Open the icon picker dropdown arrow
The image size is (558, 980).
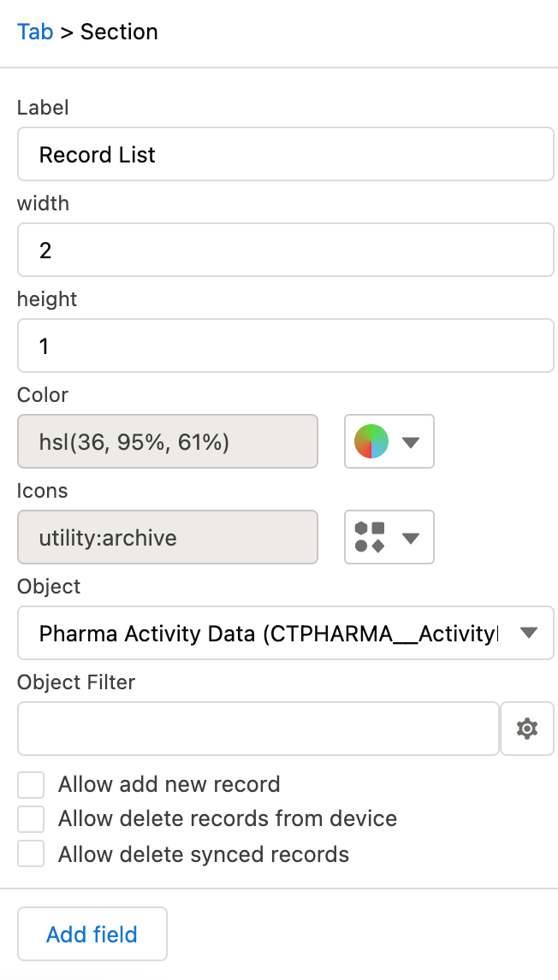click(x=411, y=538)
